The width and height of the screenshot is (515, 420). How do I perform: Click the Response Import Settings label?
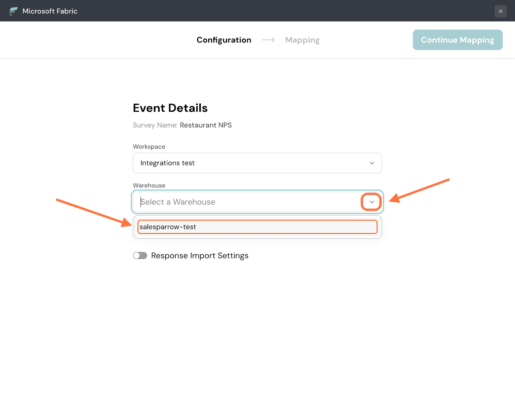coord(200,256)
